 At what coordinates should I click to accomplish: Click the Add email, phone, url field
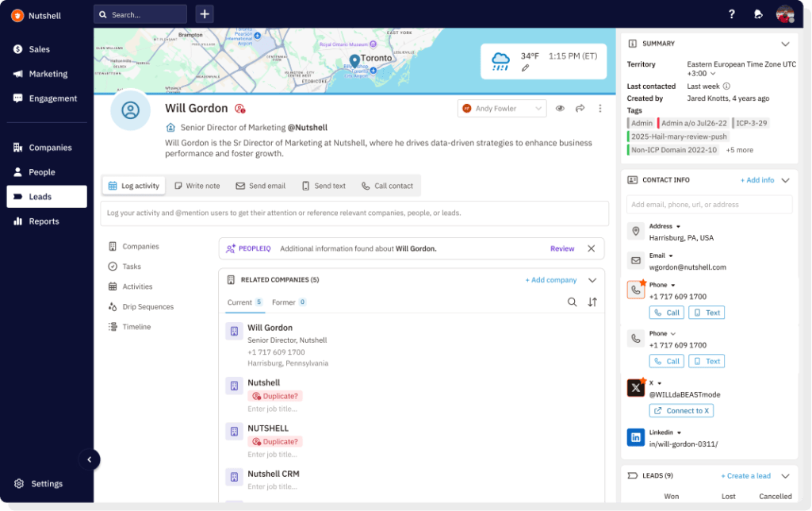709,204
